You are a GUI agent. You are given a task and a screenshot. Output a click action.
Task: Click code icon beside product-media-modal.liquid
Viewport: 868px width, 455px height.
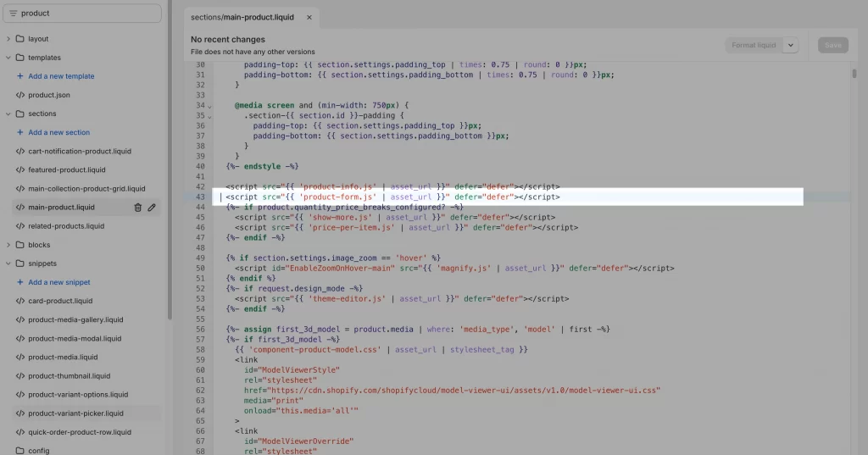point(20,339)
